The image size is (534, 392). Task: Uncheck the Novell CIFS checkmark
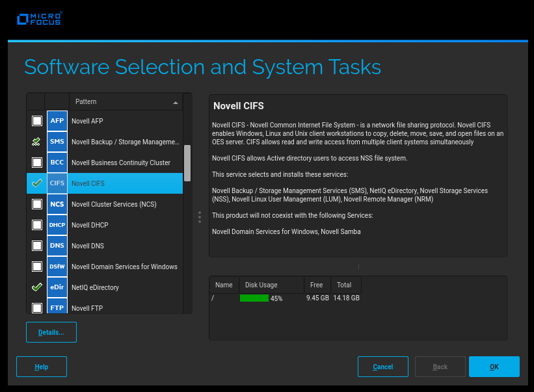pyautogui.click(x=37, y=183)
